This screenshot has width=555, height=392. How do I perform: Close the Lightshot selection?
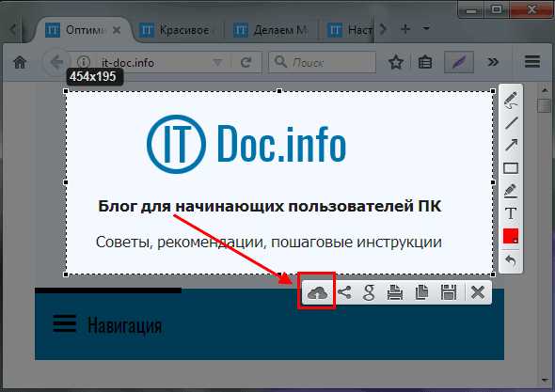point(478,292)
